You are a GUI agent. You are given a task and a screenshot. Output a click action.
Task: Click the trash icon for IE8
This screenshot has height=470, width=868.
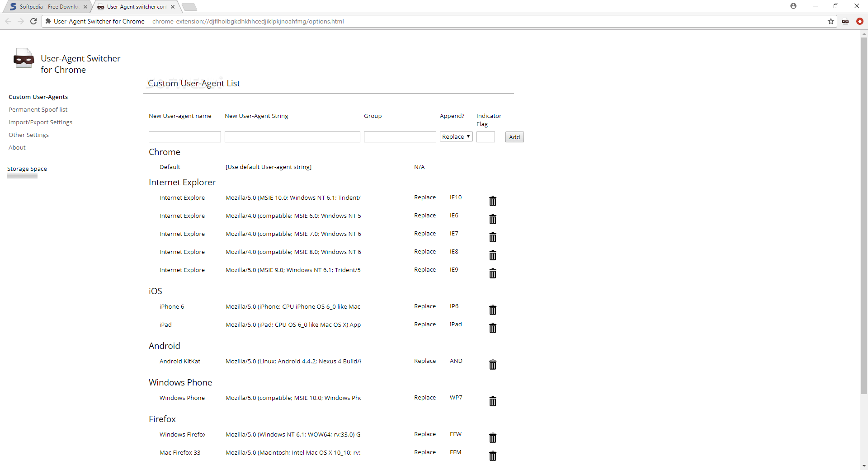coord(493,255)
